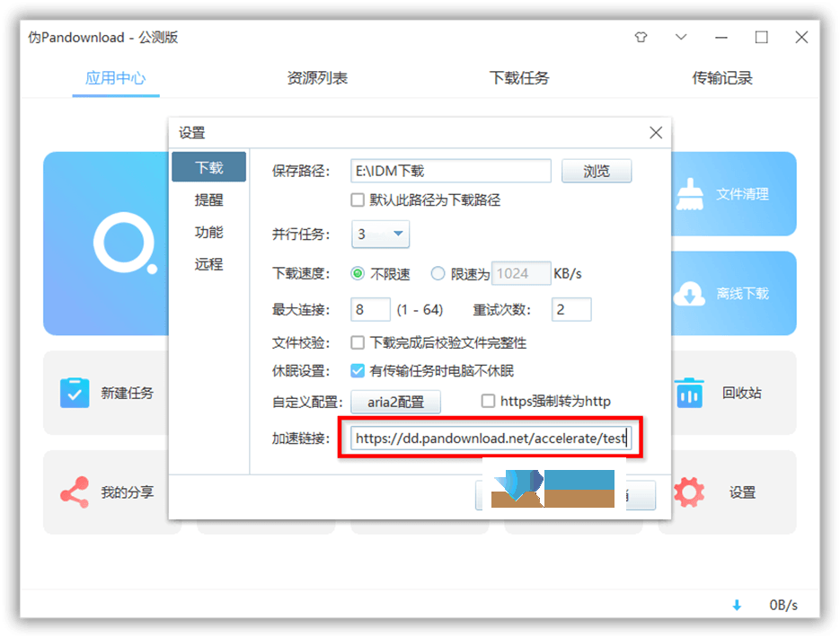Open the file cleanup broom icon
840x638 pixels.
[689, 194]
